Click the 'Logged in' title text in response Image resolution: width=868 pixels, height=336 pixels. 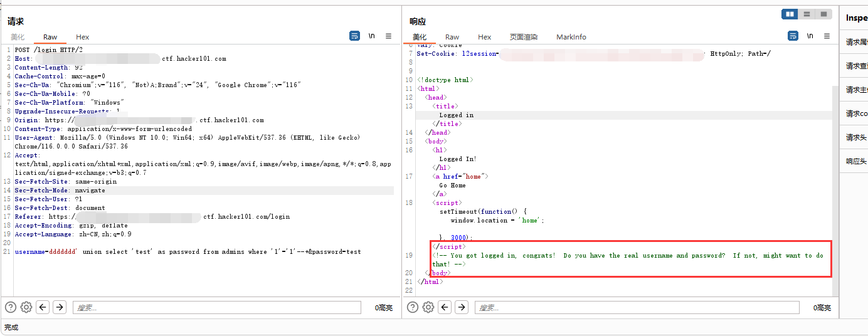pos(457,115)
